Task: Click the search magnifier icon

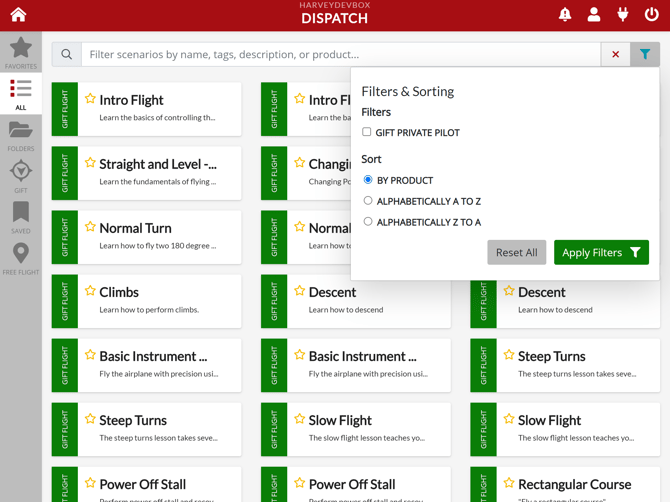Action: pos(67,54)
